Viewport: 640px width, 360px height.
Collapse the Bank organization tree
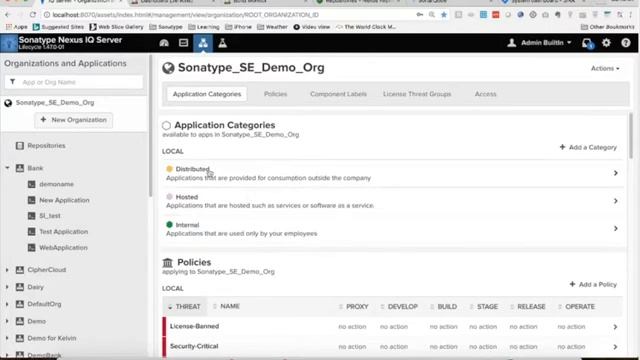(7, 168)
